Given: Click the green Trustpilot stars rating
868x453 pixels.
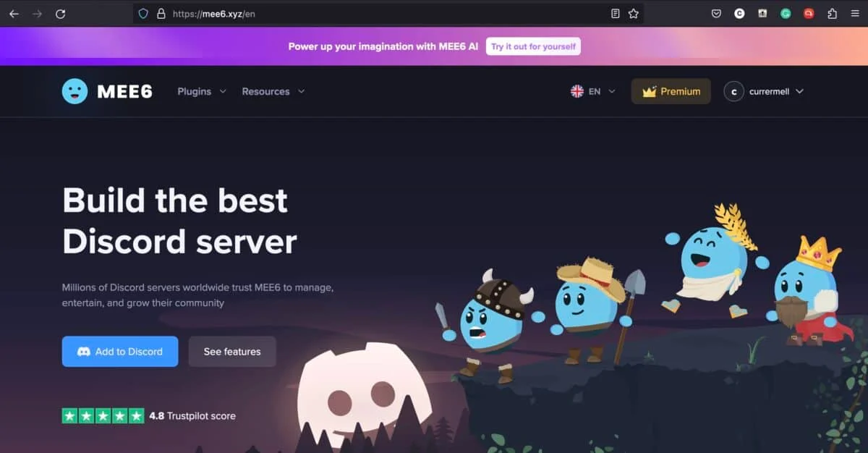Looking at the screenshot, I should [103, 416].
